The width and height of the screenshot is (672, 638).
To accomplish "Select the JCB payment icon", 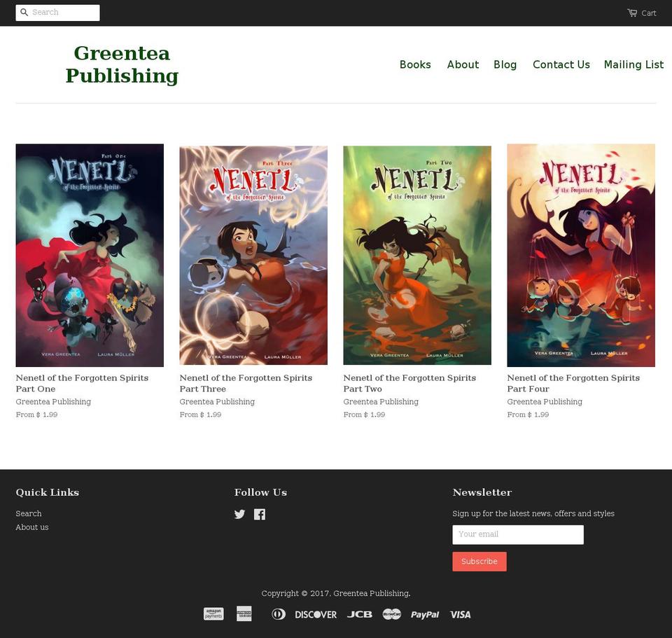I will [359, 614].
